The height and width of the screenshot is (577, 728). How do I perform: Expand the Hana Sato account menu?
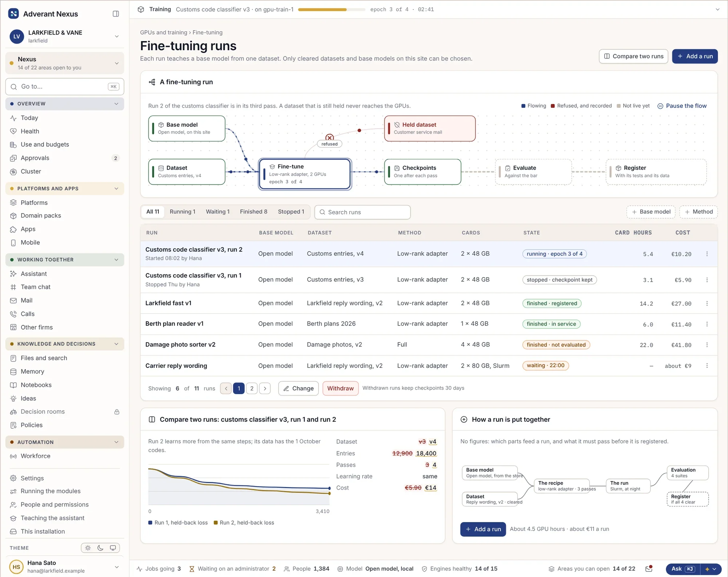[x=117, y=567]
